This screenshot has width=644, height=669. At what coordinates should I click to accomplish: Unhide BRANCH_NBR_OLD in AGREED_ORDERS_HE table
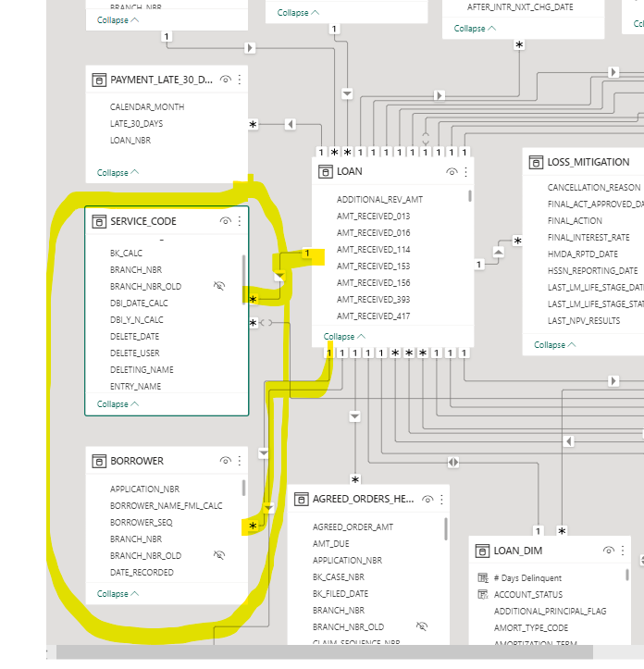[422, 626]
